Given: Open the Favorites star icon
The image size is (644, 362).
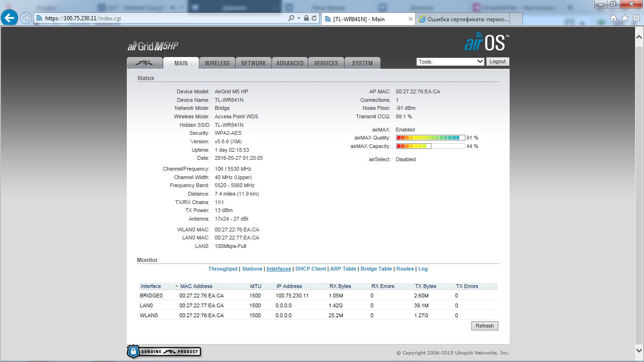Looking at the screenshot, I should [625, 18].
